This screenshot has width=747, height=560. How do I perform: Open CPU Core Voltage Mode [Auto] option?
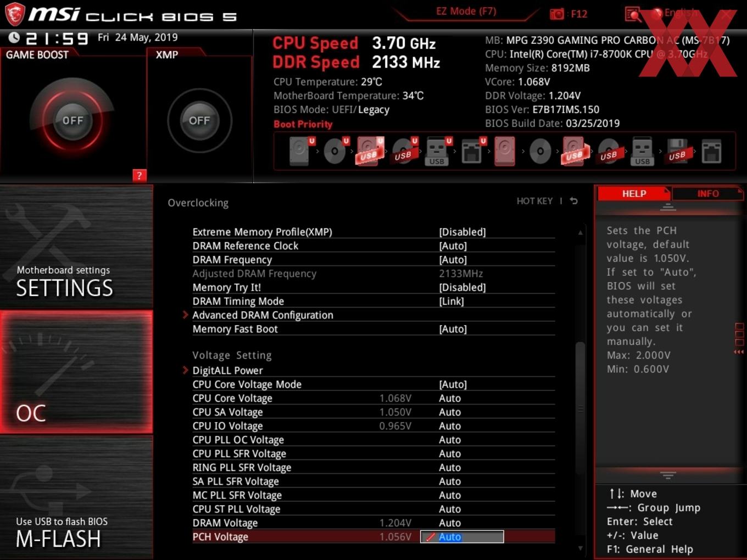tap(374, 384)
